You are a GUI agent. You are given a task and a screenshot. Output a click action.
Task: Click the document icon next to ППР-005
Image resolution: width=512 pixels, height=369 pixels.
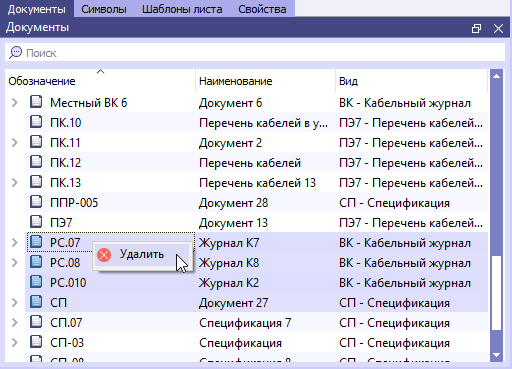click(x=36, y=202)
